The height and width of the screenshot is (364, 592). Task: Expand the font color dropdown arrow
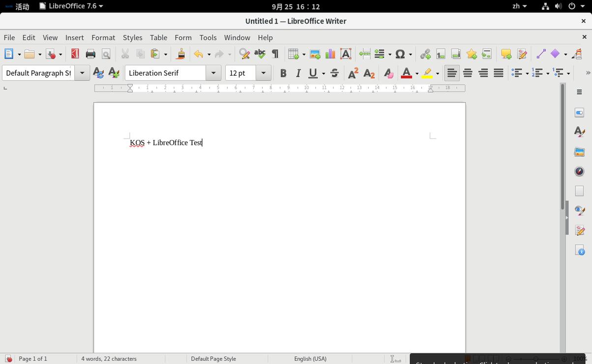[x=416, y=73]
